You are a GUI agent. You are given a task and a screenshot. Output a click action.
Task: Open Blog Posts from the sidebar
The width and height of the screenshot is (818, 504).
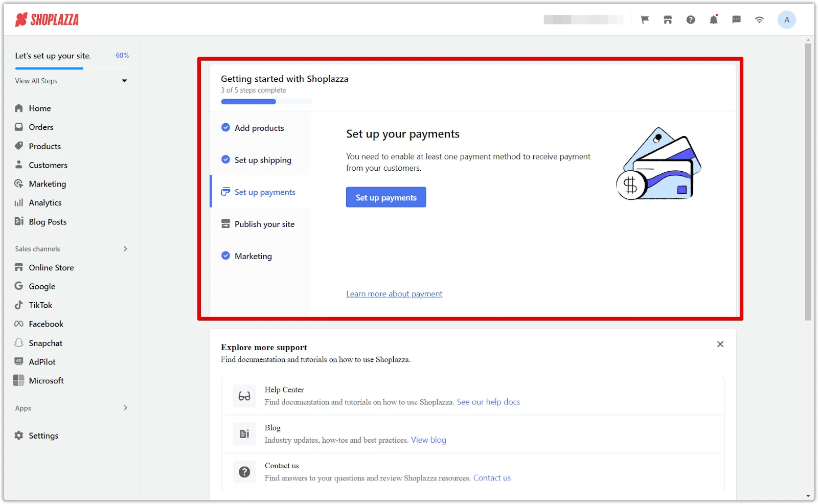coord(48,221)
